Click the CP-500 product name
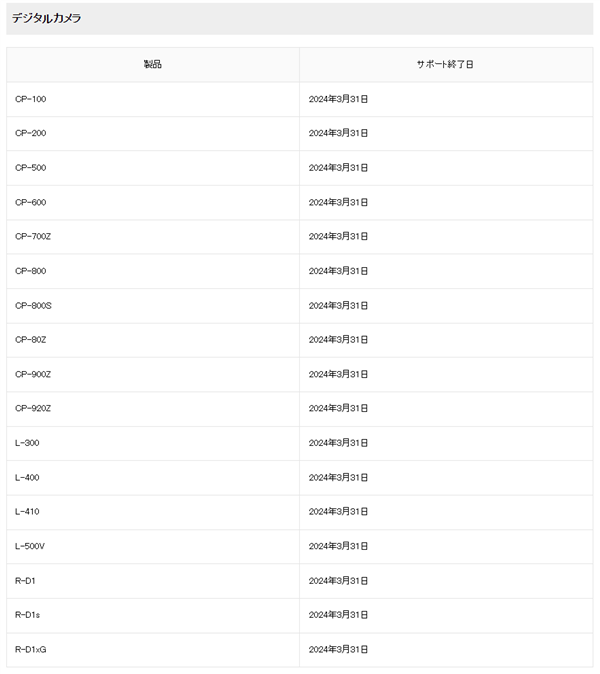Viewport: 600px width, 674px height. pos(31,168)
